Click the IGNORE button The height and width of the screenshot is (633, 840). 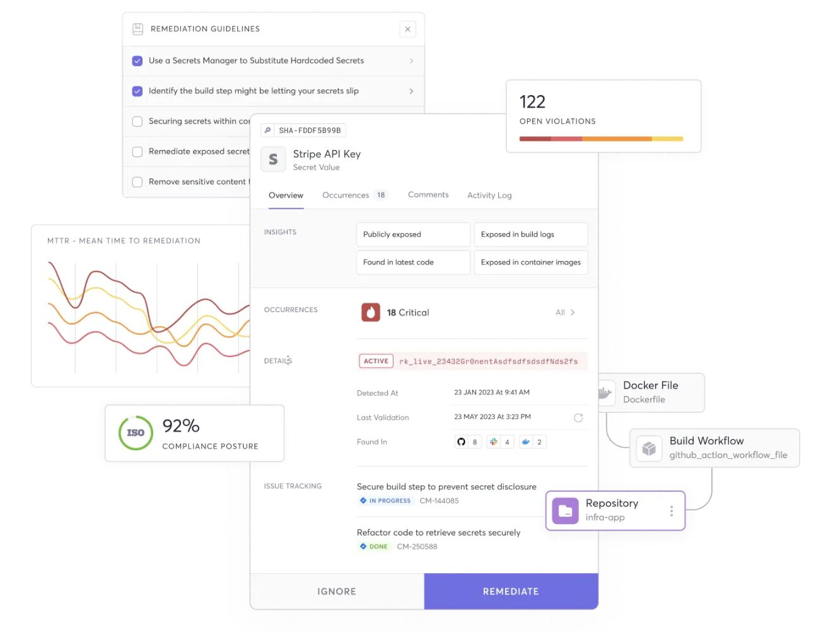[x=337, y=591]
